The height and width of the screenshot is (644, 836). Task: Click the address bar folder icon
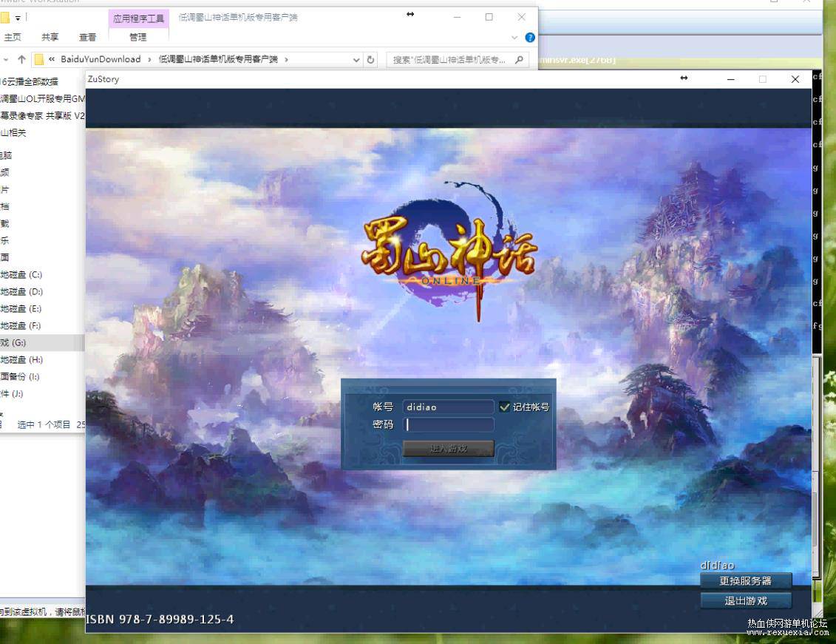tap(39, 59)
